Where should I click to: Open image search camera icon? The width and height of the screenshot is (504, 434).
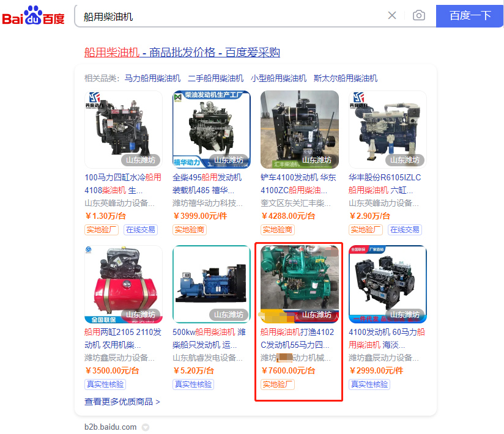pos(419,15)
